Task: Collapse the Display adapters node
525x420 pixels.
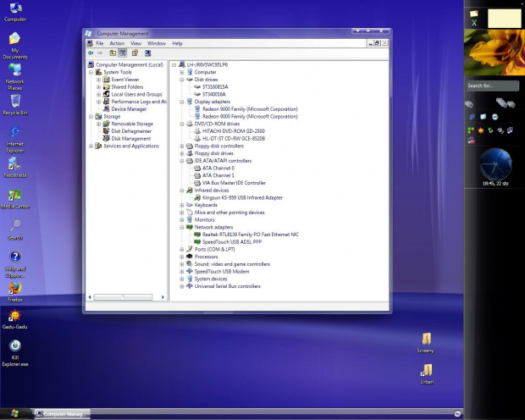Action: tap(182, 102)
